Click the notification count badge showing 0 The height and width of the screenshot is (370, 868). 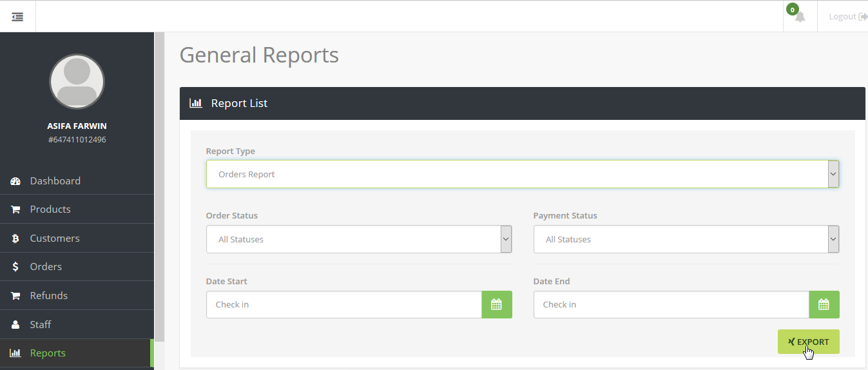[x=793, y=10]
